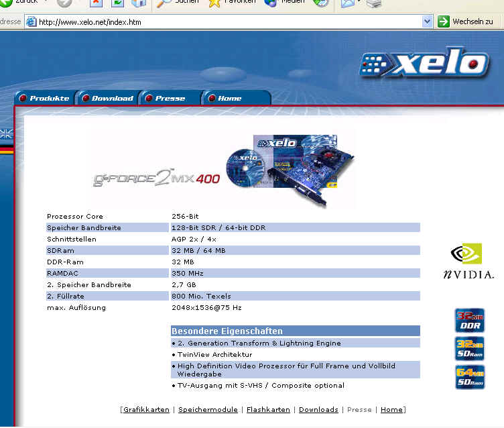Open the Medien toolbar button
Screen dimensions: 504x428
(x=283, y=3)
